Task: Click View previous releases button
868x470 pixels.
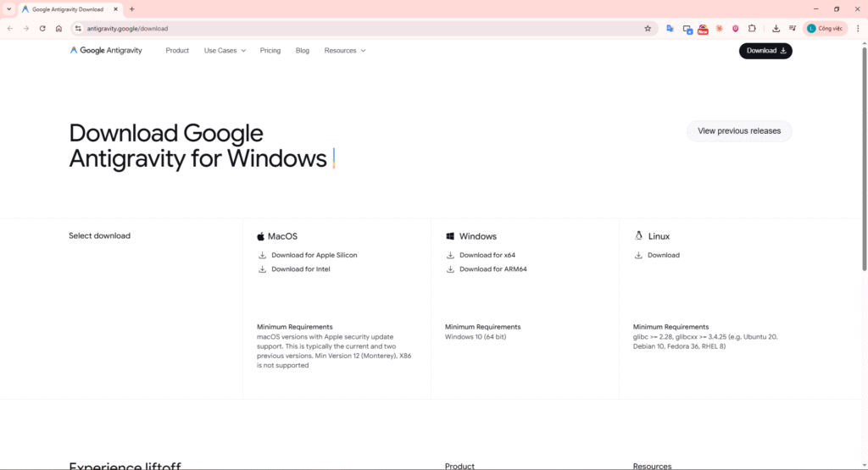Action: click(739, 131)
